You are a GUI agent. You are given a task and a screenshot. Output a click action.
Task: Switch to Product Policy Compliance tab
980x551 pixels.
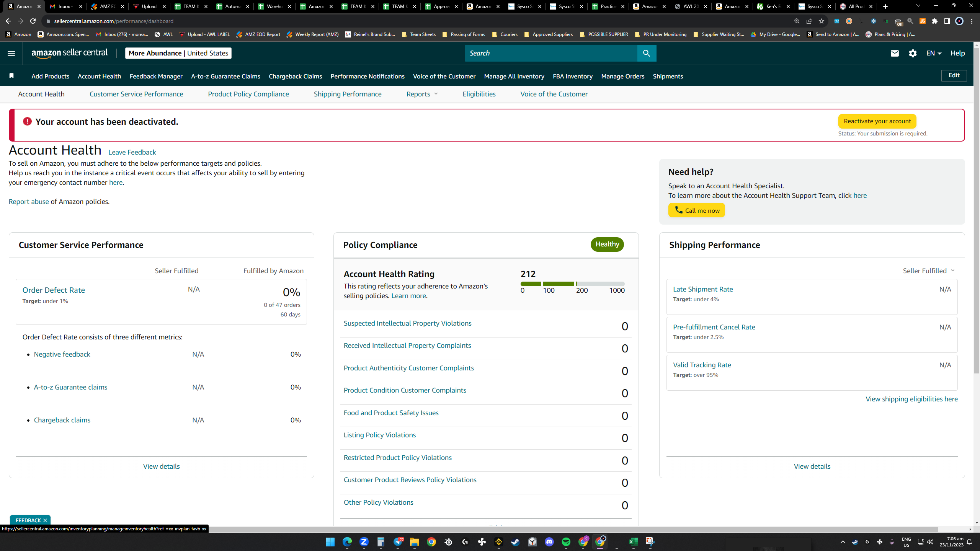click(248, 94)
